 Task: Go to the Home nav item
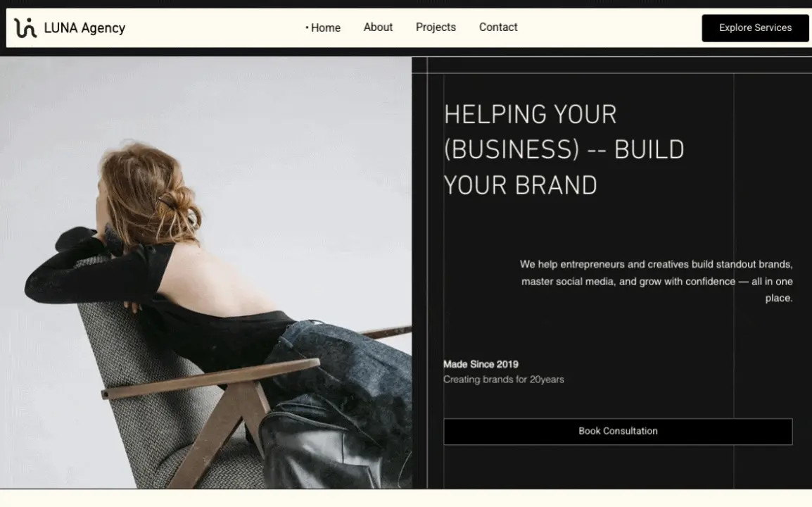pyautogui.click(x=325, y=27)
